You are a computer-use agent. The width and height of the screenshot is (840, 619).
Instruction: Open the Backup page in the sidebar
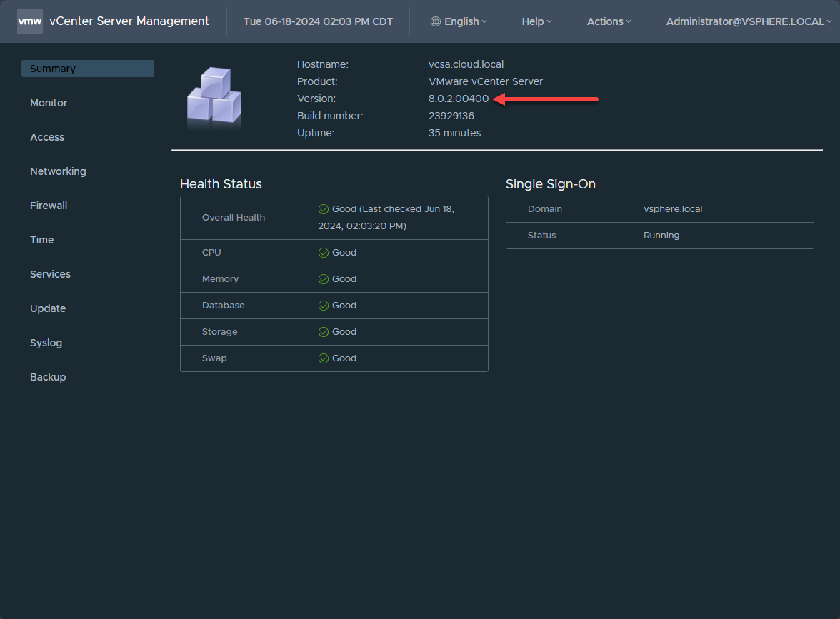tap(48, 377)
